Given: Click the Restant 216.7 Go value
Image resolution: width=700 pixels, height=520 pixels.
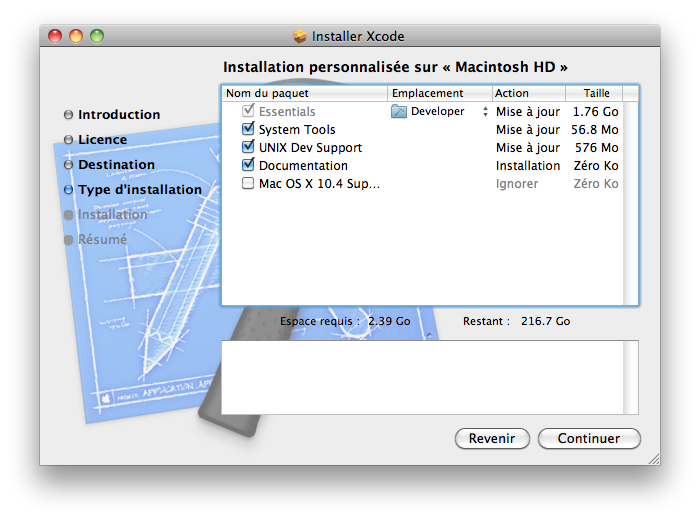Looking at the screenshot, I should (546, 321).
